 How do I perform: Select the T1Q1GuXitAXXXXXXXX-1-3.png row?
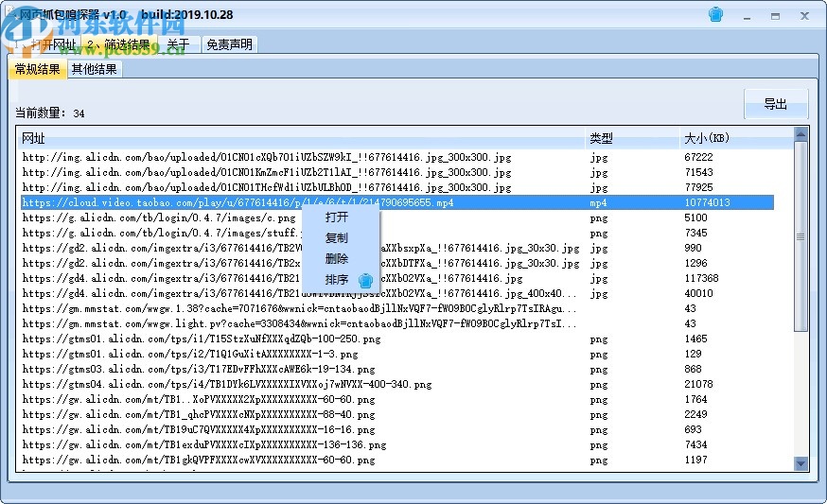coord(397,355)
